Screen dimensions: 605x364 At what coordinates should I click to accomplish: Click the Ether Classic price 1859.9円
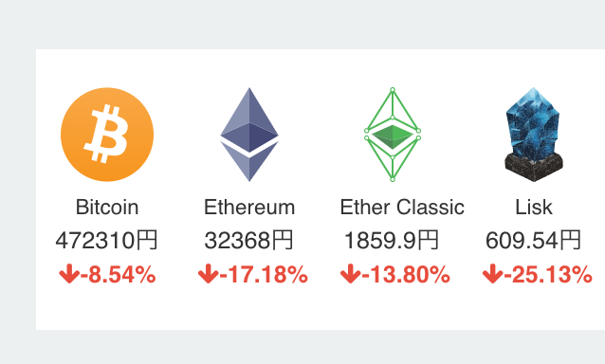[x=392, y=240]
